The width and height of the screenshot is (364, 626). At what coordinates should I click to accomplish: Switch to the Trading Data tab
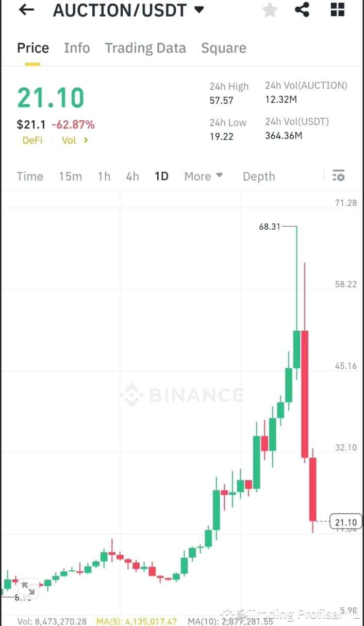[x=145, y=48]
